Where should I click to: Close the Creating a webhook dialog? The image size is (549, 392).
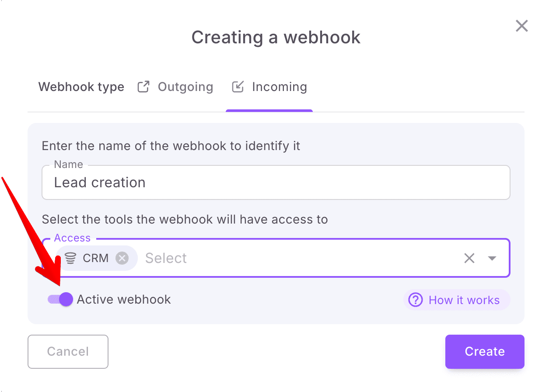tap(521, 26)
